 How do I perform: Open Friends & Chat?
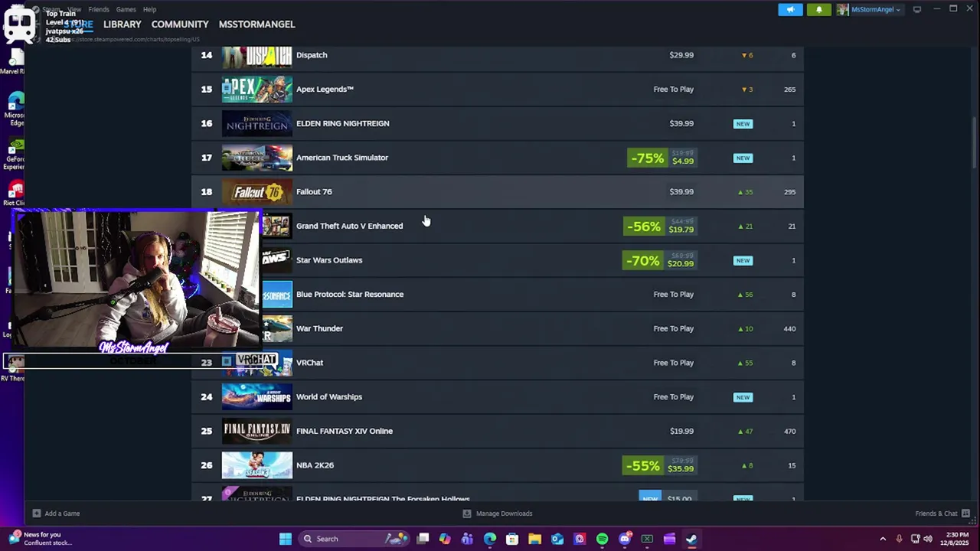942,514
